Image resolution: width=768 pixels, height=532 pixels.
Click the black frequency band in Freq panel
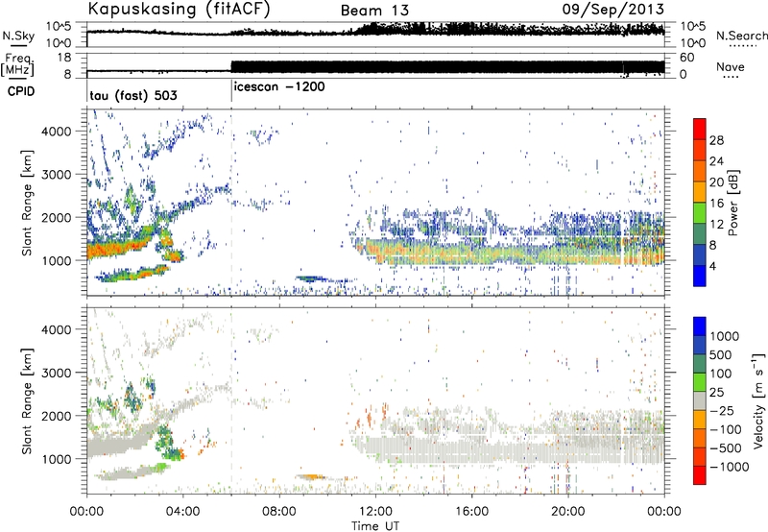click(447, 67)
